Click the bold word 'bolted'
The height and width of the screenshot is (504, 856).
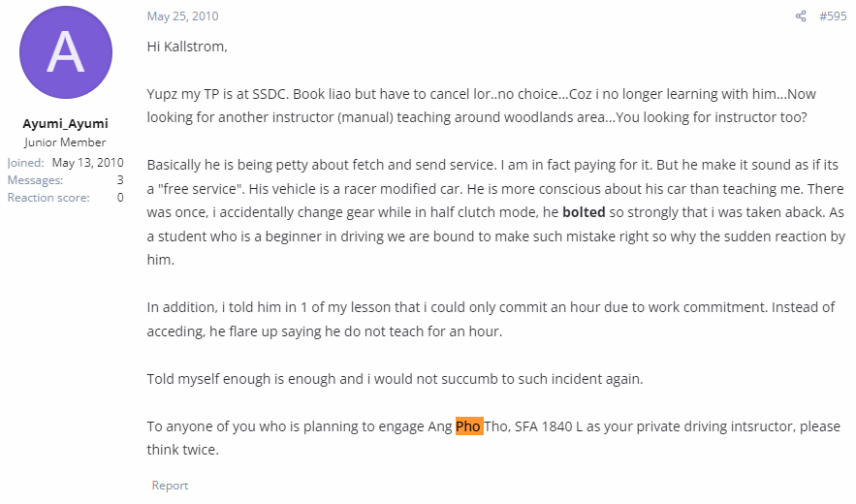(x=584, y=212)
